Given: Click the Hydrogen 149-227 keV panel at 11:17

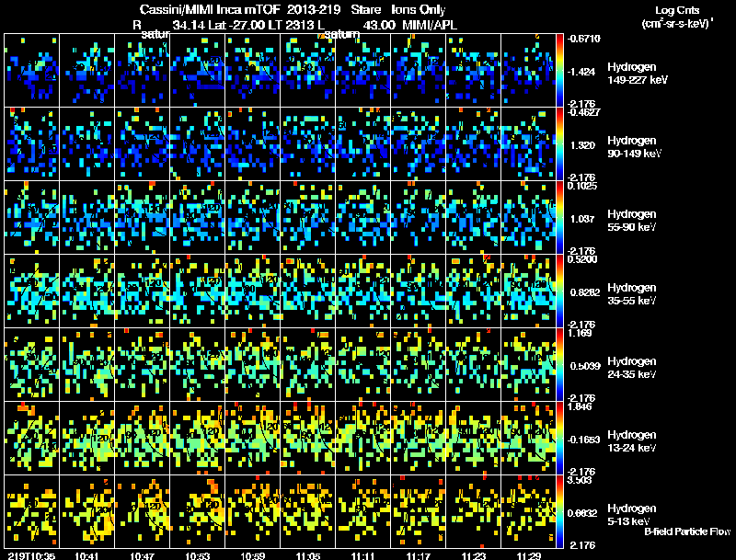Looking at the screenshot, I should point(419,71).
